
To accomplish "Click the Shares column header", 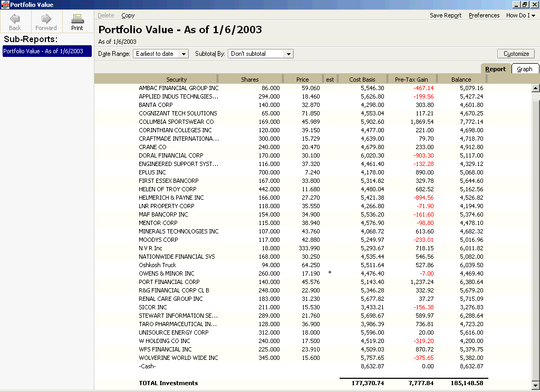I will (249, 80).
